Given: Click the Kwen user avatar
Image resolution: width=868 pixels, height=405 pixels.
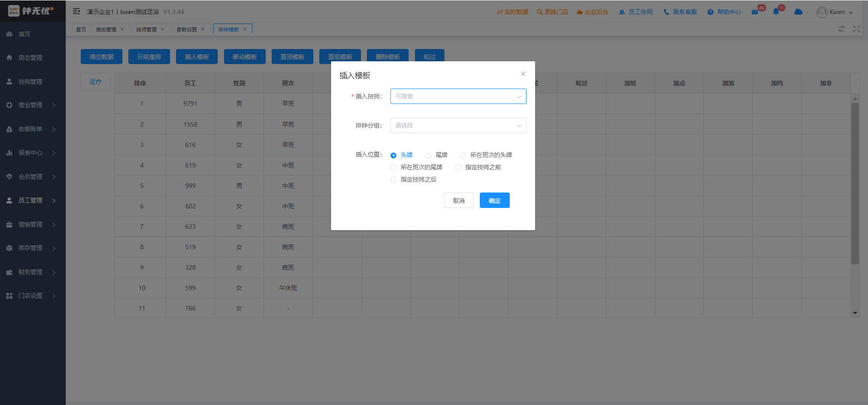Looking at the screenshot, I should click(822, 12).
